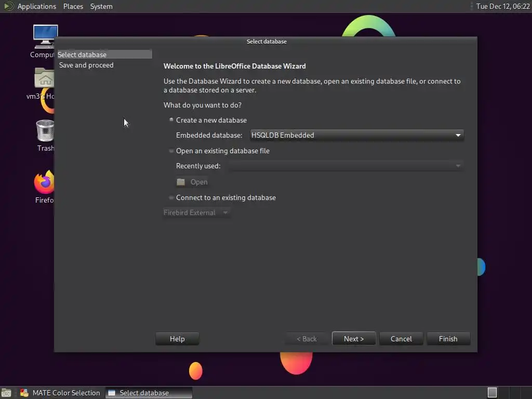
Task: Click the Select database taskbar item
Action: (x=149, y=393)
